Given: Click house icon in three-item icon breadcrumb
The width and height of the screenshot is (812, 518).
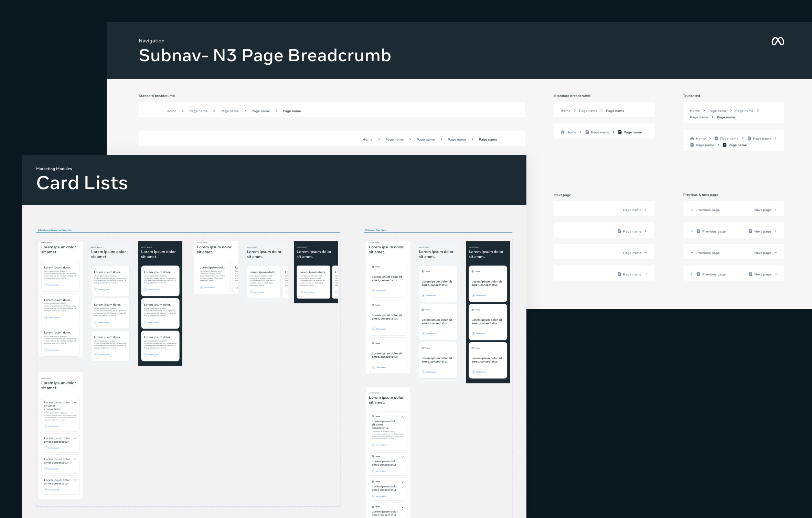Looking at the screenshot, I should coord(563,132).
